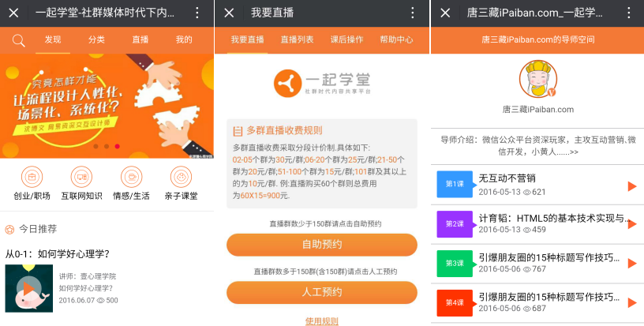Select the third banner carousel dot
The height and width of the screenshot is (326, 644).
coord(117,146)
